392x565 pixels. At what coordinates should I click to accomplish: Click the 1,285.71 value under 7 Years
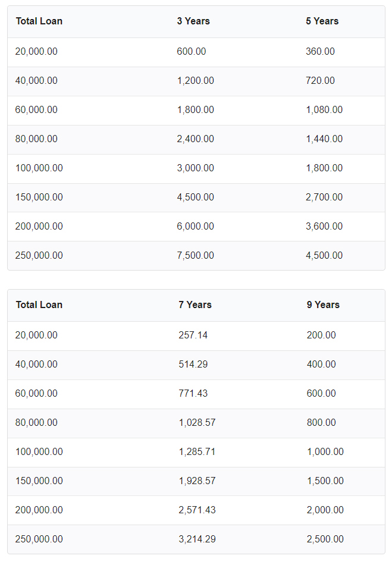click(197, 451)
